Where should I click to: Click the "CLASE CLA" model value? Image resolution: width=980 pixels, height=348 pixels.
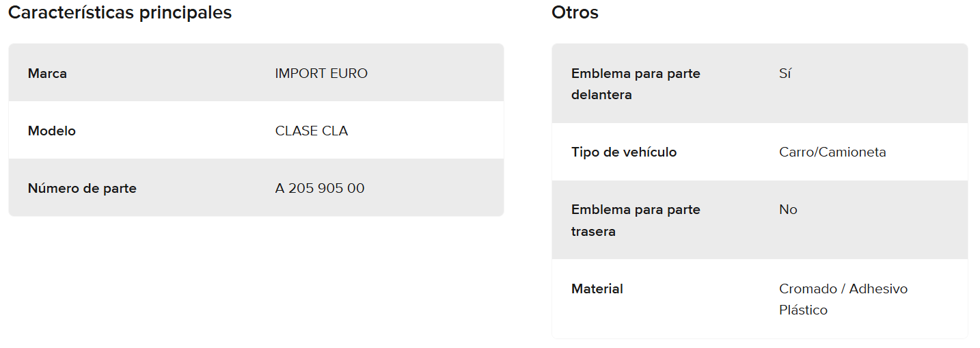point(312,131)
